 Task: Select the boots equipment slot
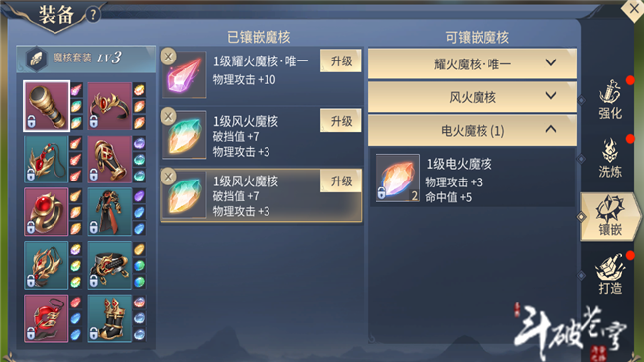coord(109,318)
